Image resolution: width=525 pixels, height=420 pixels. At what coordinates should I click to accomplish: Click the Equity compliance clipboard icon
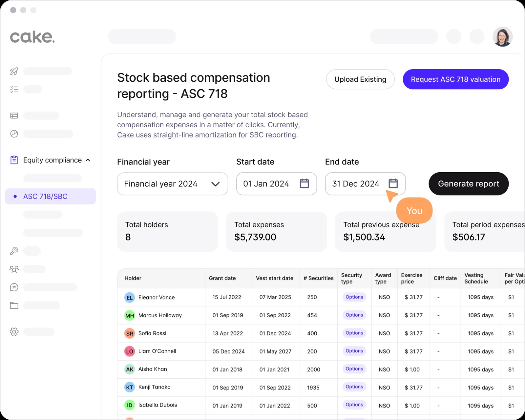click(14, 160)
